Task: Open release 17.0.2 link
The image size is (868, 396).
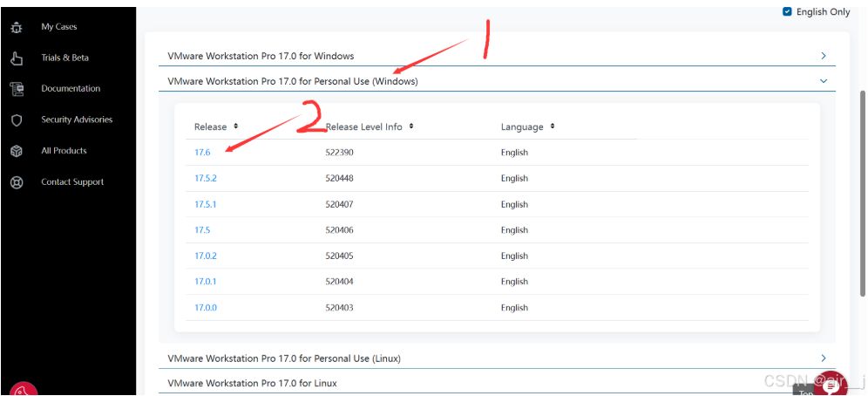Action: pyautogui.click(x=206, y=256)
